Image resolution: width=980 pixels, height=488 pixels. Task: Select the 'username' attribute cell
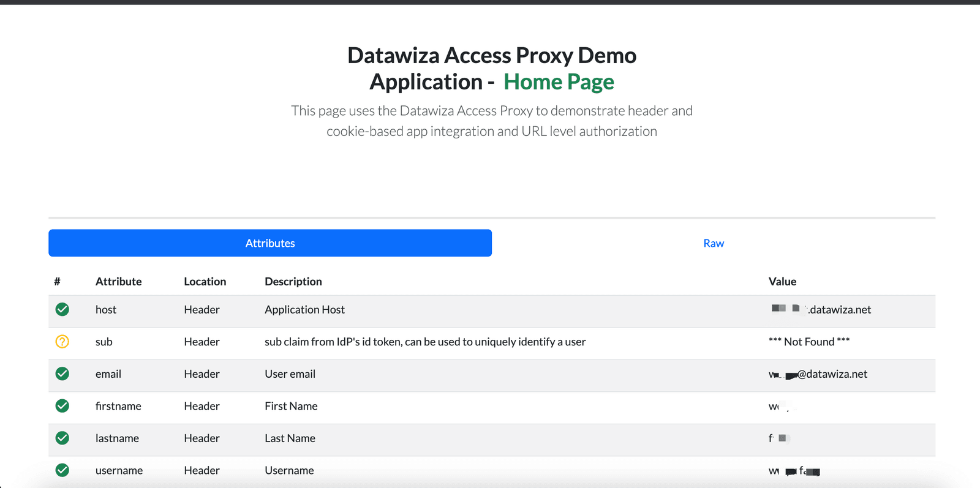coord(119,470)
